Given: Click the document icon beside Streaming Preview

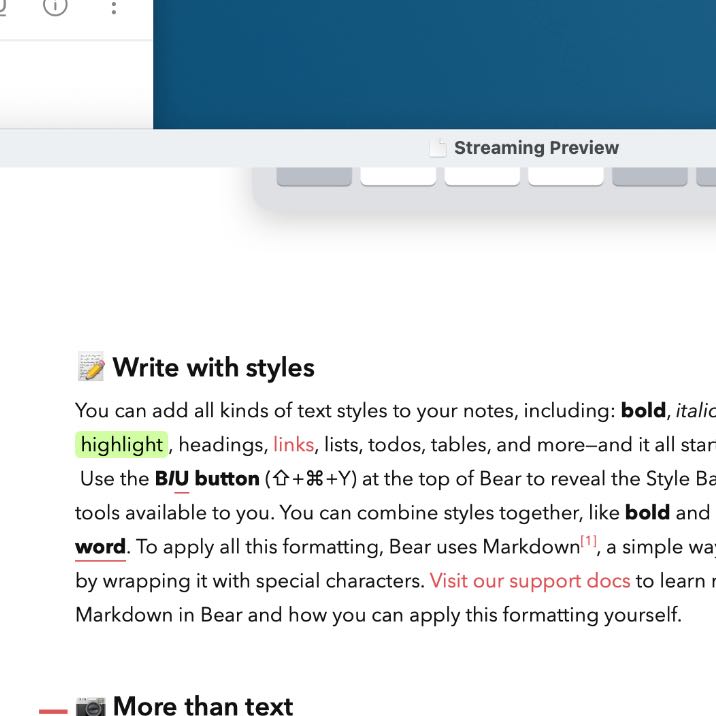Looking at the screenshot, I should 437,148.
